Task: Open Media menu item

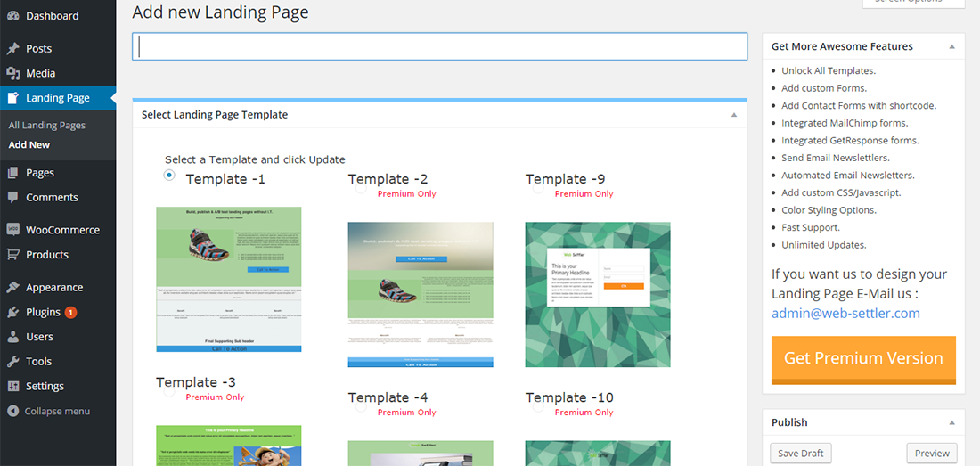Action: [58, 74]
